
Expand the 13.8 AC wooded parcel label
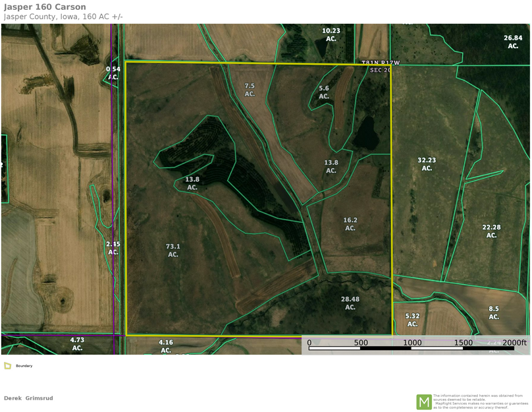click(192, 183)
